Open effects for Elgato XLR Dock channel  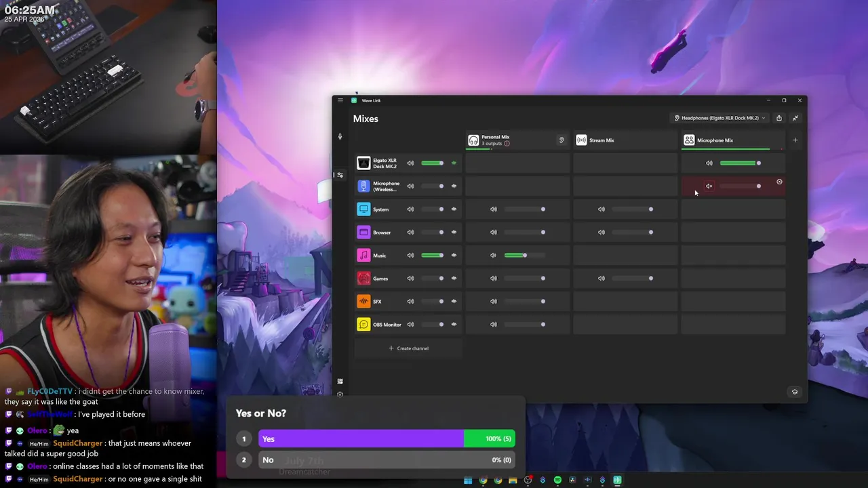pos(454,163)
